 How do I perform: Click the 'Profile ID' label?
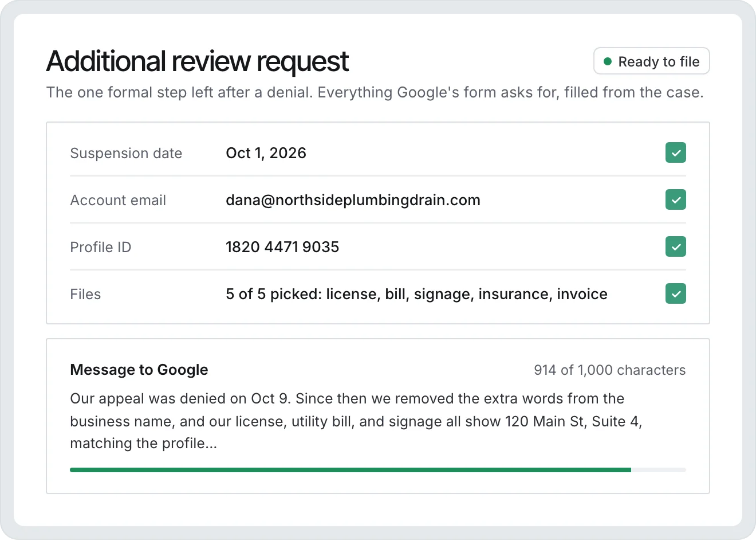coord(101,247)
